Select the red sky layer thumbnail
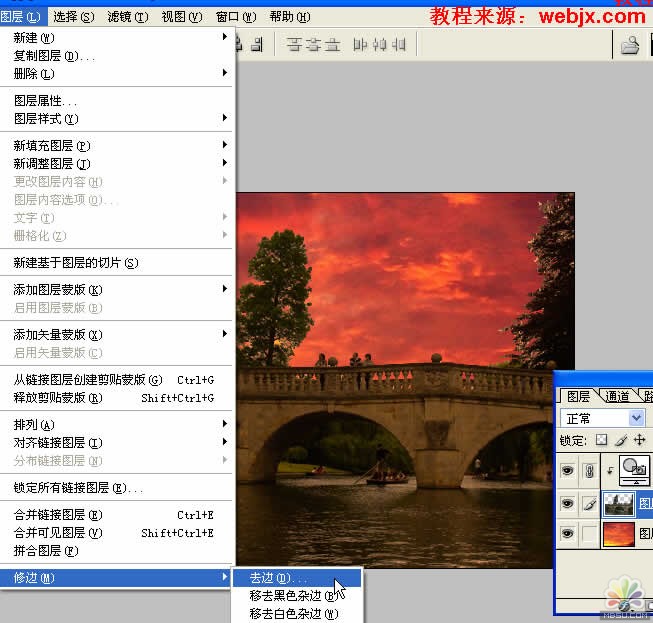 pos(619,534)
